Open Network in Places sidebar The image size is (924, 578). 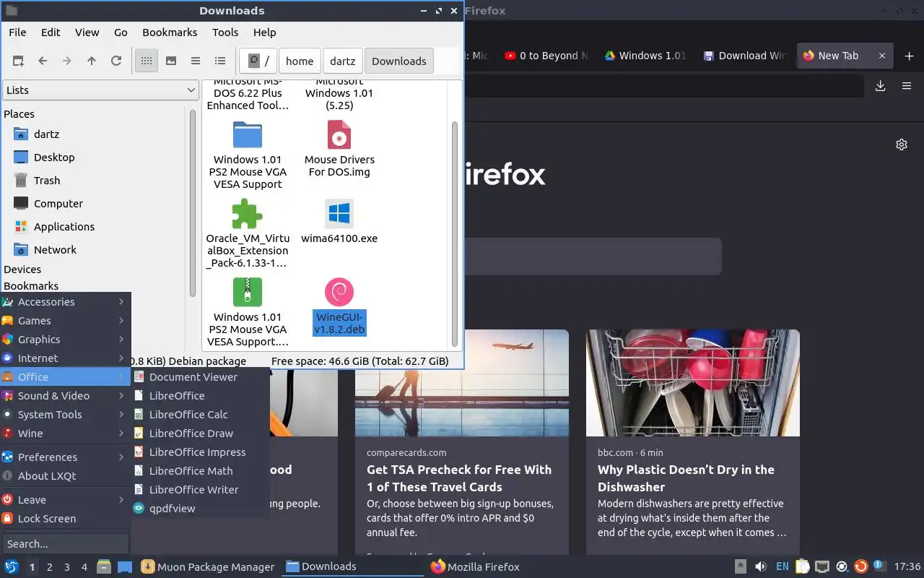55,250
